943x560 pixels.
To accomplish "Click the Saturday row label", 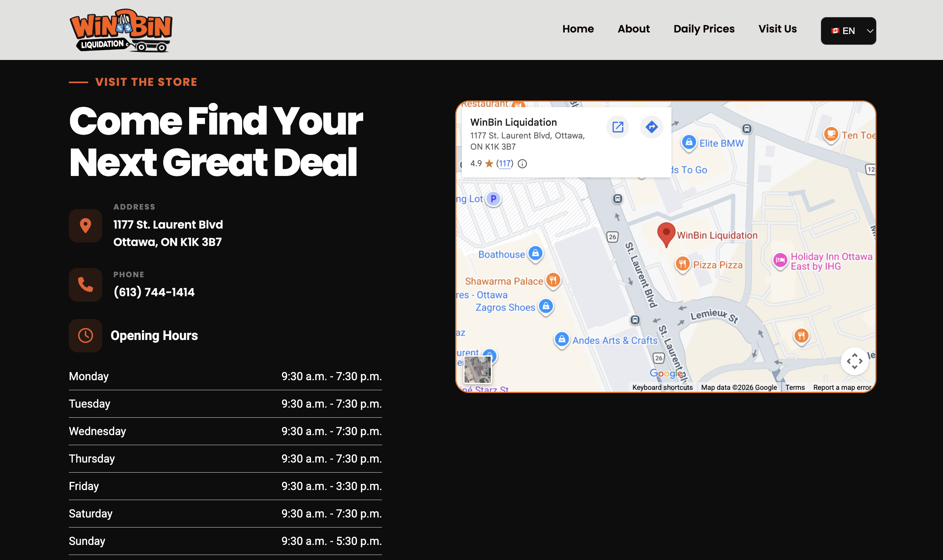I will [x=91, y=514].
